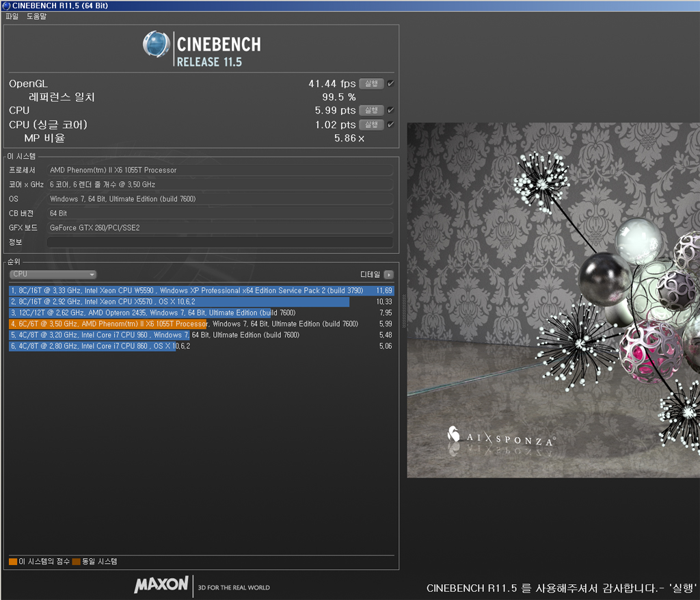
Task: Click the 디테일 details arrow button
Action: coord(389,275)
